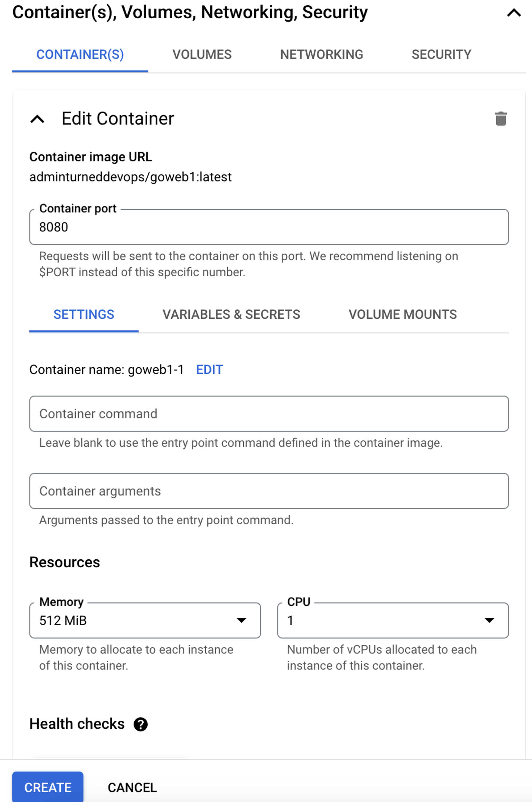Click the Container arguments input
The width and height of the screenshot is (532, 802).
[269, 491]
